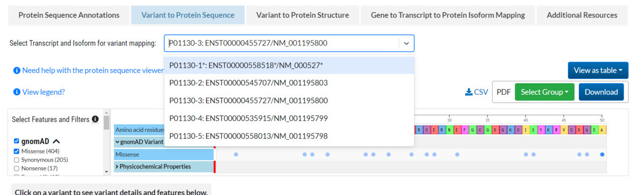Screen dimensions: 644x195
Task: Check the Nonsense (17) filter
Action: coord(16,168)
